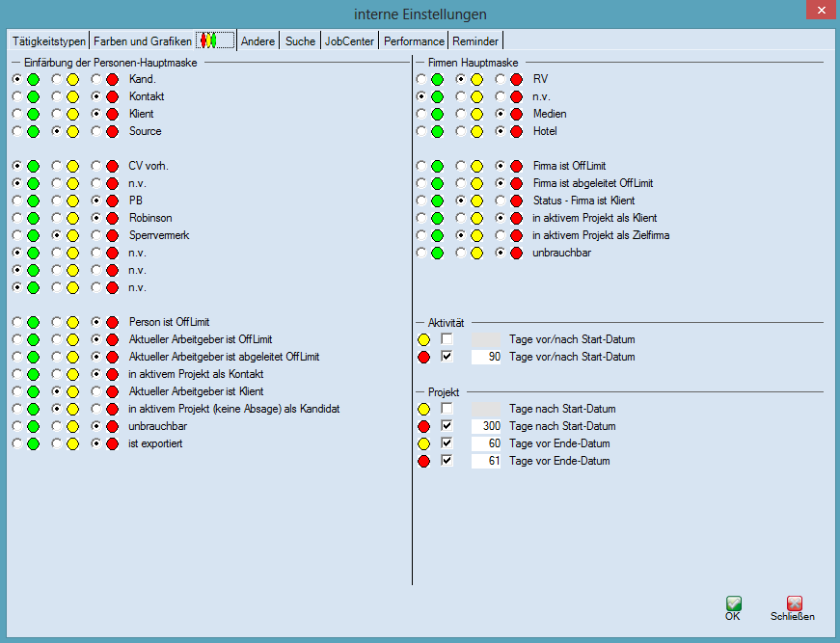Click the 90 days Aktivität input field
The height and width of the screenshot is (643, 840).
click(487, 357)
